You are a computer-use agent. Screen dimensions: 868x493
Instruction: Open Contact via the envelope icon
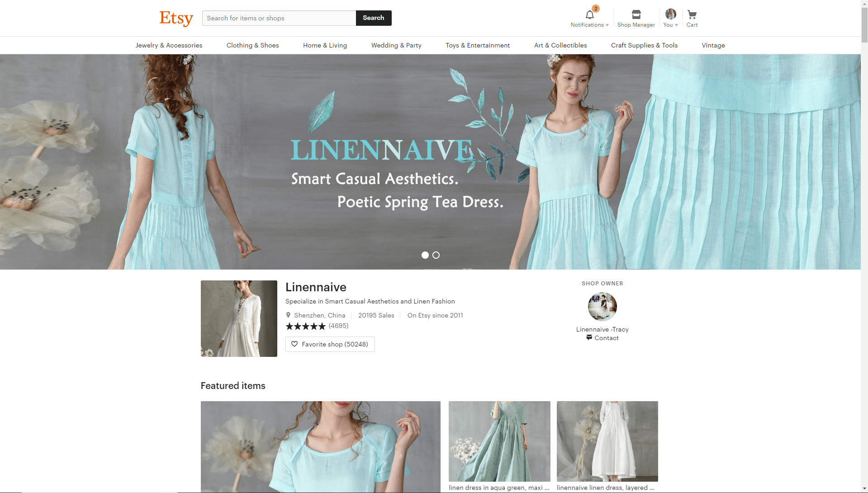click(x=589, y=337)
